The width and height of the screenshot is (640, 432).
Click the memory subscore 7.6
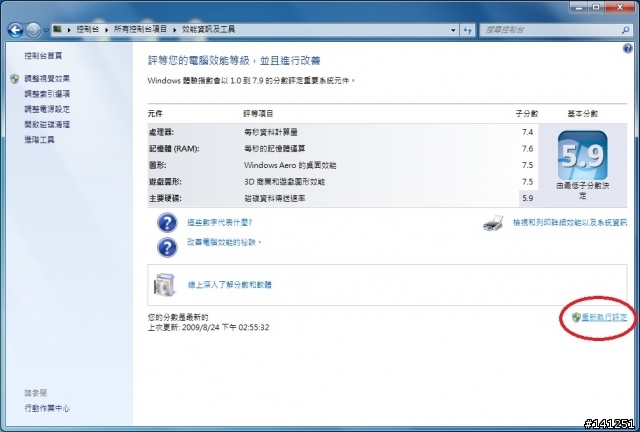coord(527,149)
